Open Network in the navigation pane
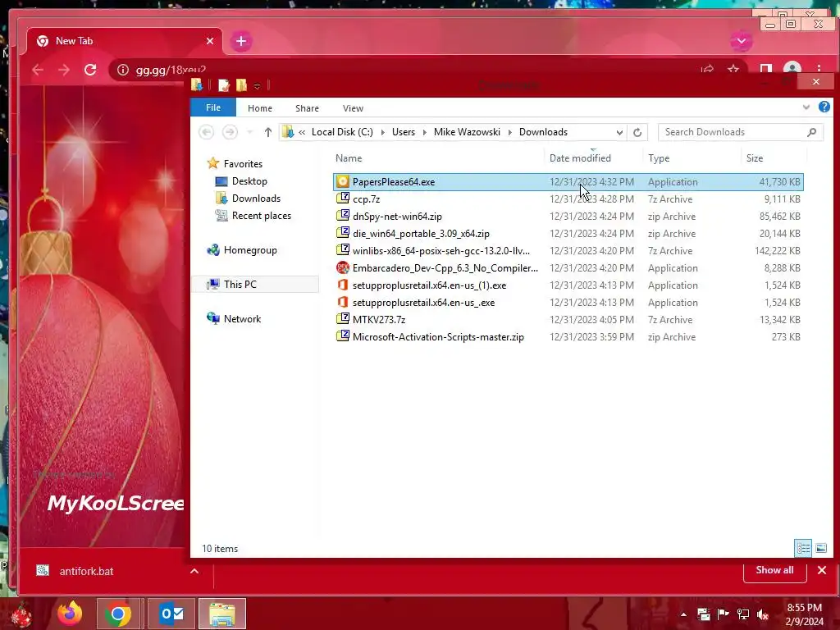 [x=242, y=319]
